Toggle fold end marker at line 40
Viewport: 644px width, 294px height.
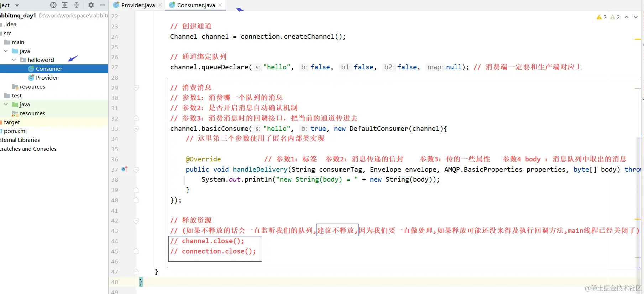136,201
